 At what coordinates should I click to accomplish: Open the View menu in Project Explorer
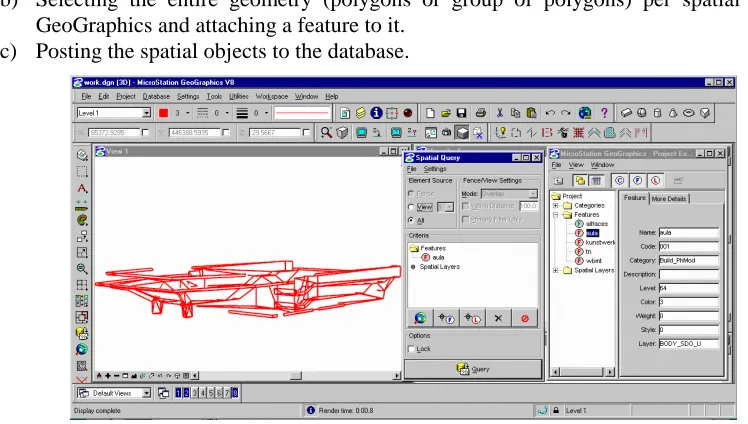(576, 165)
